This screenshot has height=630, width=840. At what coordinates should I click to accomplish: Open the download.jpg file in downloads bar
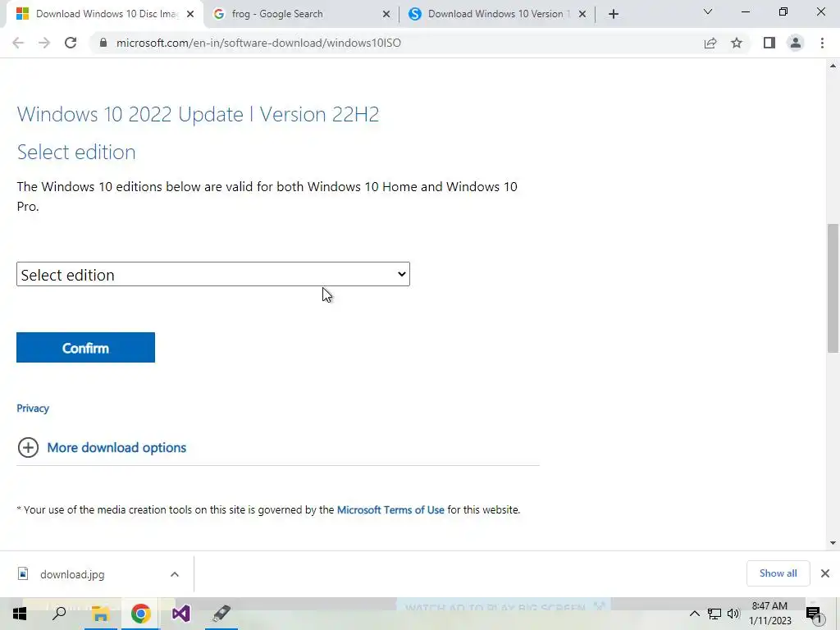pos(72,574)
